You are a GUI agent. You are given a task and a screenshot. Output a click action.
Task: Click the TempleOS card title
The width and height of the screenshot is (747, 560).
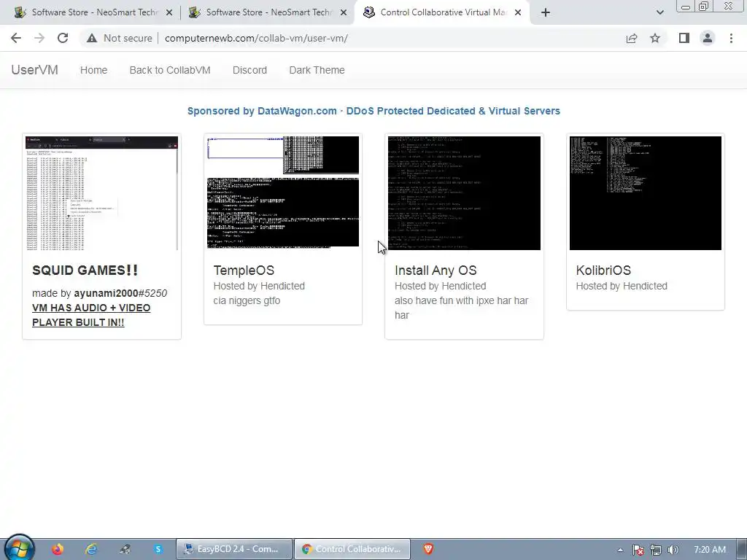244,271
